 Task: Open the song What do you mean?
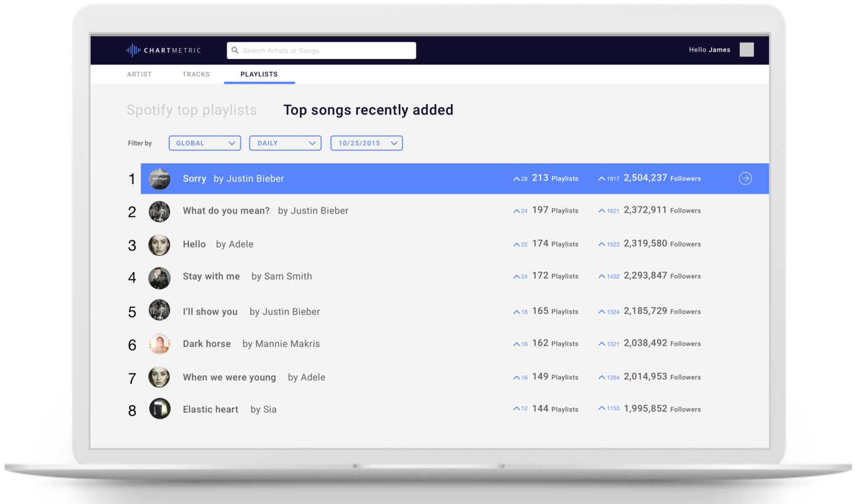tap(226, 211)
